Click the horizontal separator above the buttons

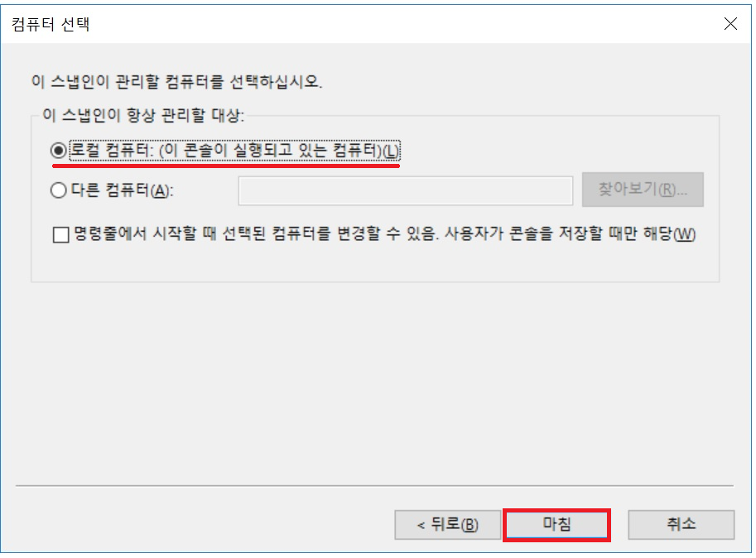(x=374, y=486)
